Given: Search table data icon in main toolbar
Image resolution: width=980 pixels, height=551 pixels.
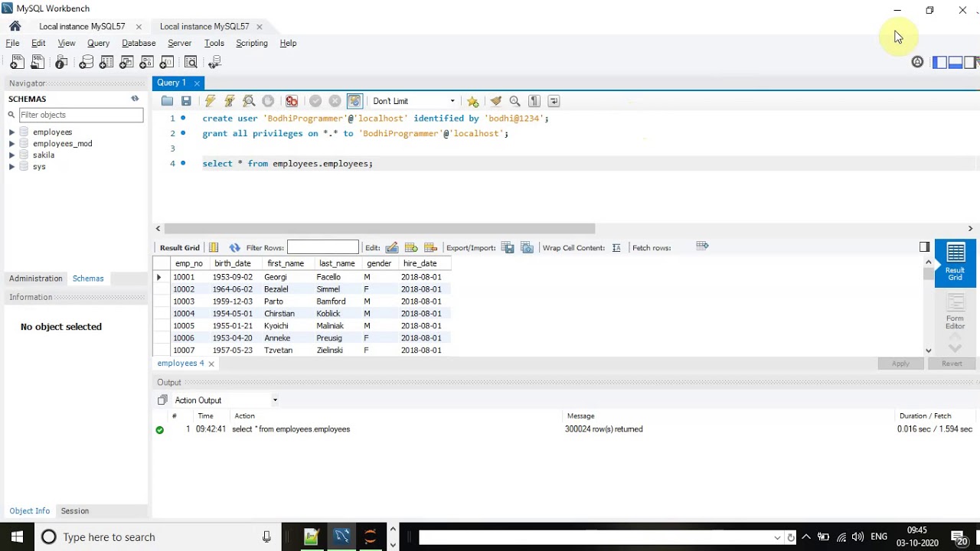Looking at the screenshot, I should pos(191,62).
